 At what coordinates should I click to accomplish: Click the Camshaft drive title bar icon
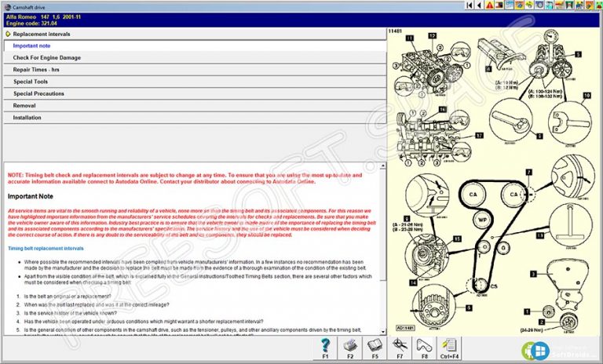(x=8, y=7)
